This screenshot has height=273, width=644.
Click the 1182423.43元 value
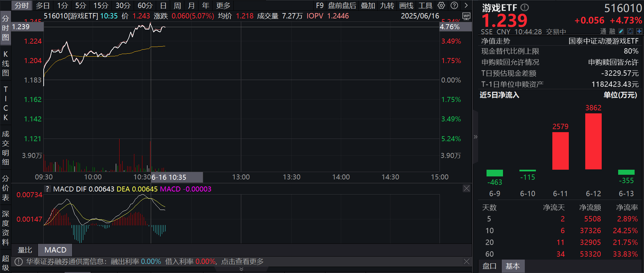coord(615,84)
